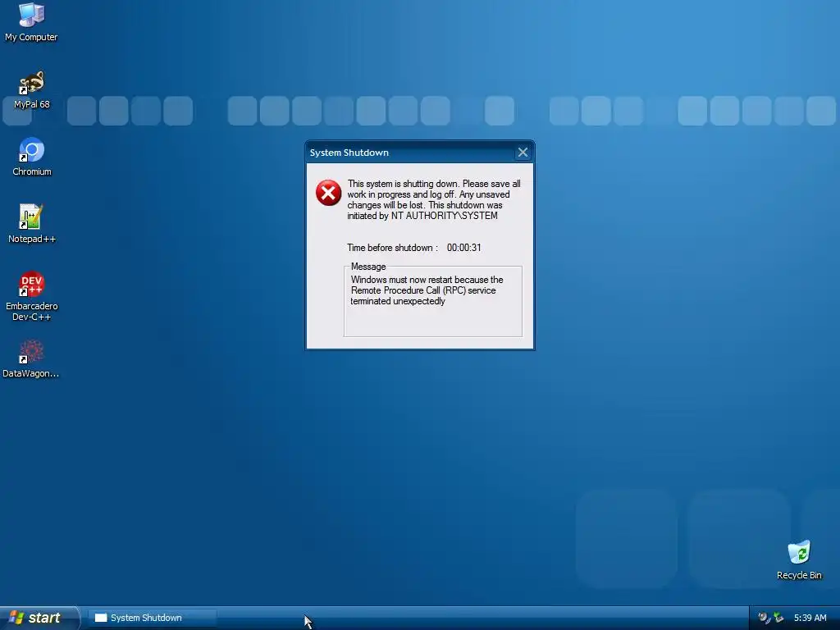Close the System Shutdown dialog

pyautogui.click(x=523, y=153)
